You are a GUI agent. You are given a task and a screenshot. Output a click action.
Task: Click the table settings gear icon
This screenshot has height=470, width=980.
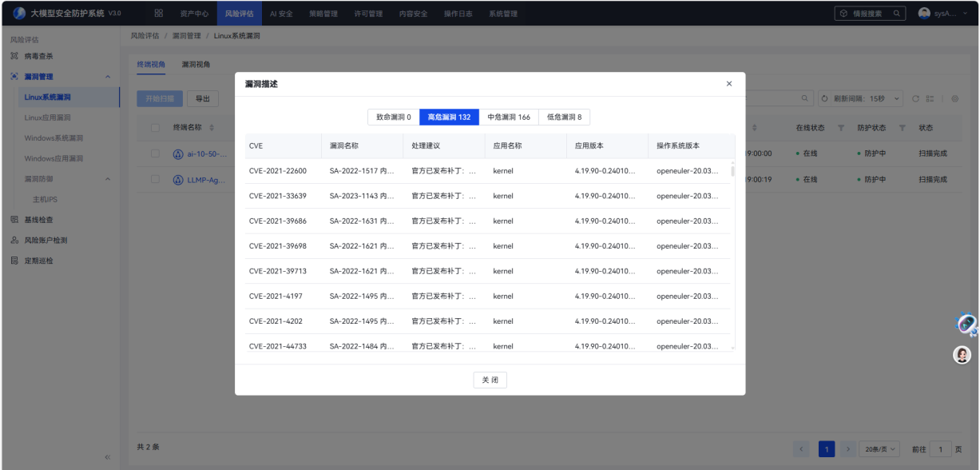point(954,98)
